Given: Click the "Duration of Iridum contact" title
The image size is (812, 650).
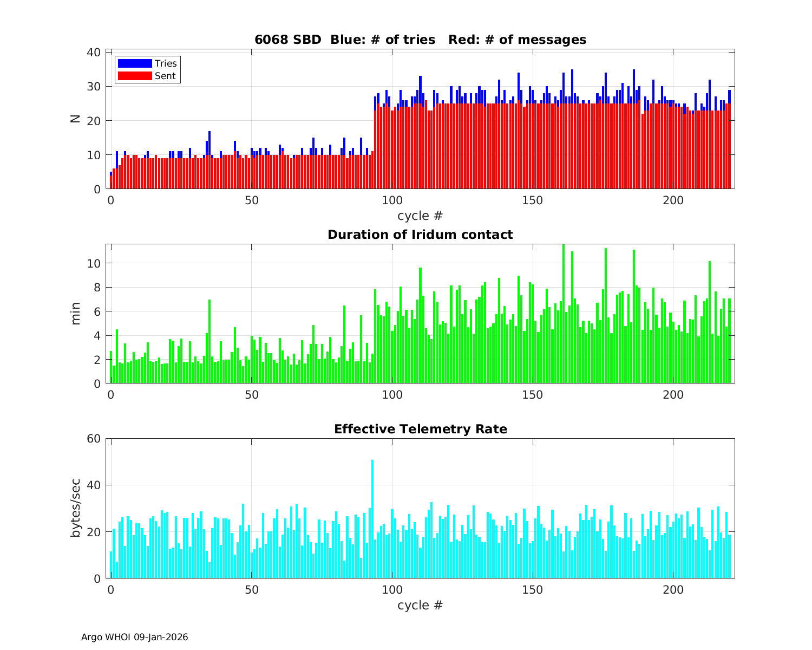Looking at the screenshot, I should click(420, 235).
